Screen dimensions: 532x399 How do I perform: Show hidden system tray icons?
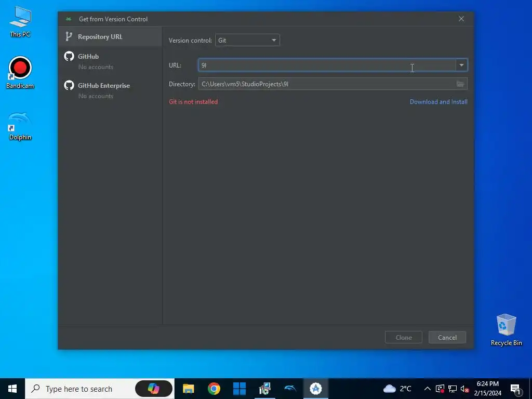click(428, 389)
